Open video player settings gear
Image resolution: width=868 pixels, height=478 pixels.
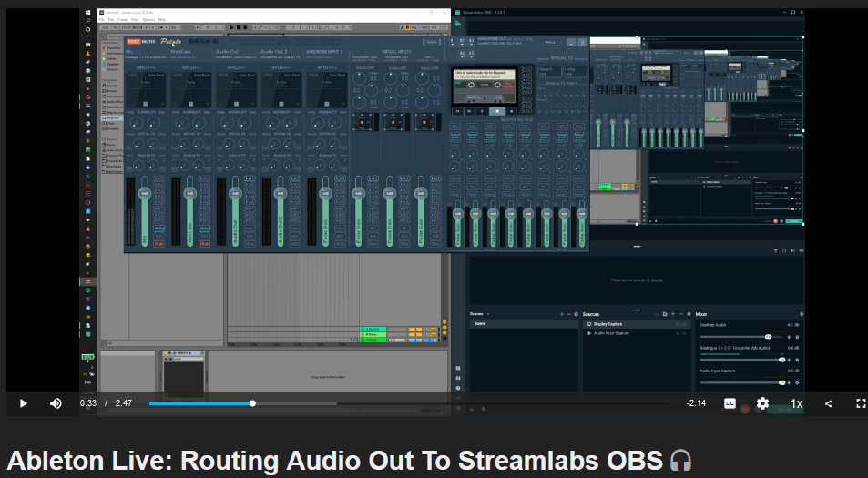tap(762, 403)
